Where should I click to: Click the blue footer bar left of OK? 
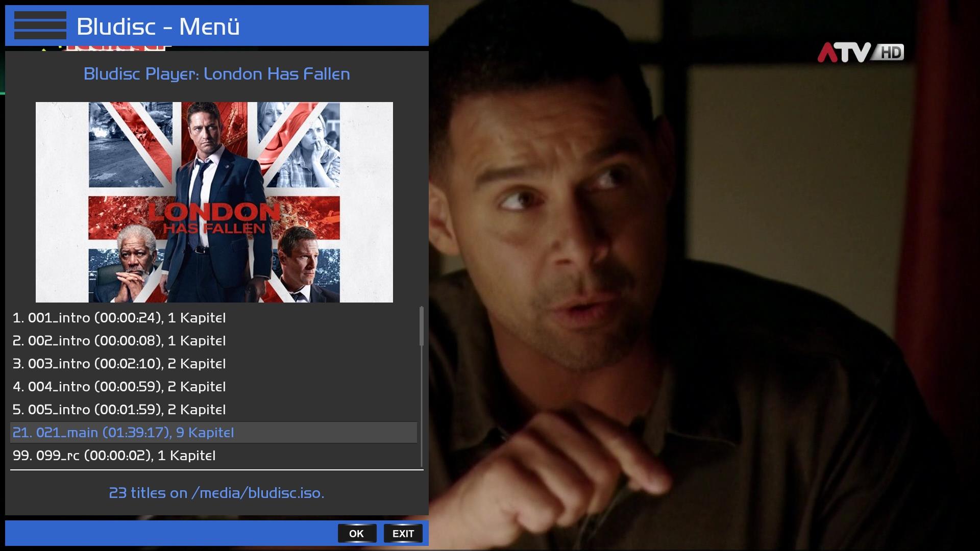click(x=168, y=534)
